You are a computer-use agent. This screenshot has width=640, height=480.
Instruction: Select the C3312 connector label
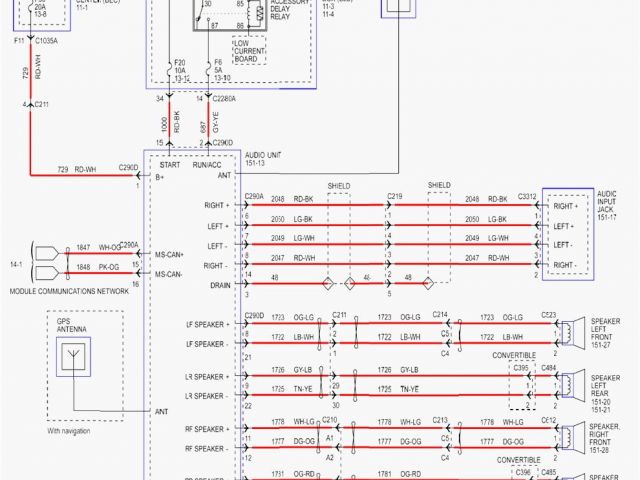(526, 196)
